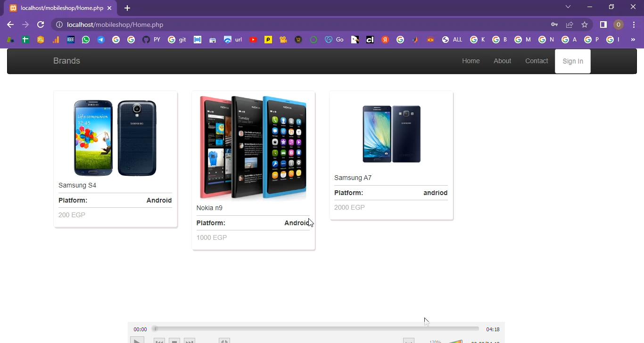Screen dimensions: 644x343
Task: Open the Google K bookmark
Action: click(478, 40)
